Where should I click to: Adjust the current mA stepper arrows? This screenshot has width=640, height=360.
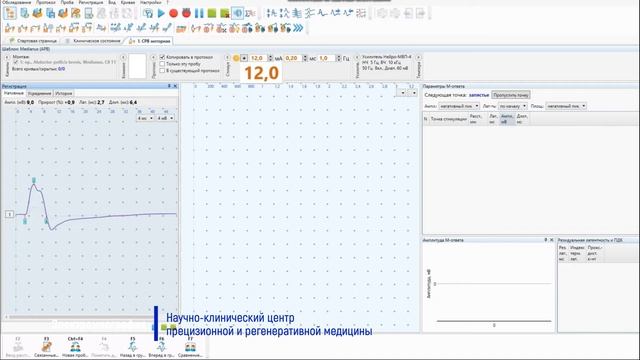pos(270,58)
